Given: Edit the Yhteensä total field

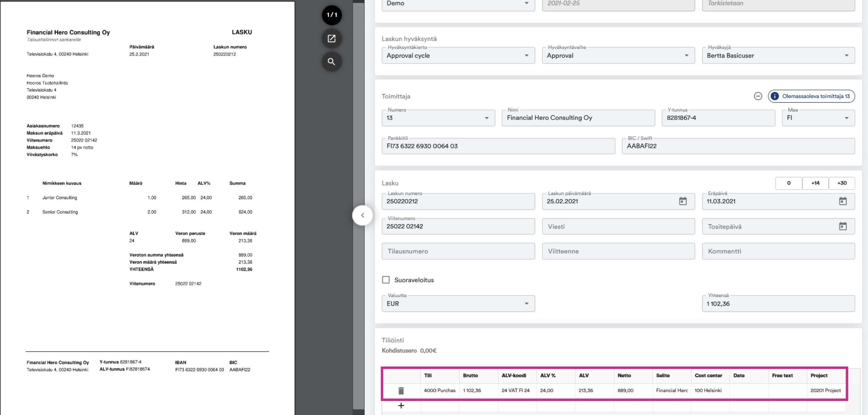Looking at the screenshot, I should [778, 303].
